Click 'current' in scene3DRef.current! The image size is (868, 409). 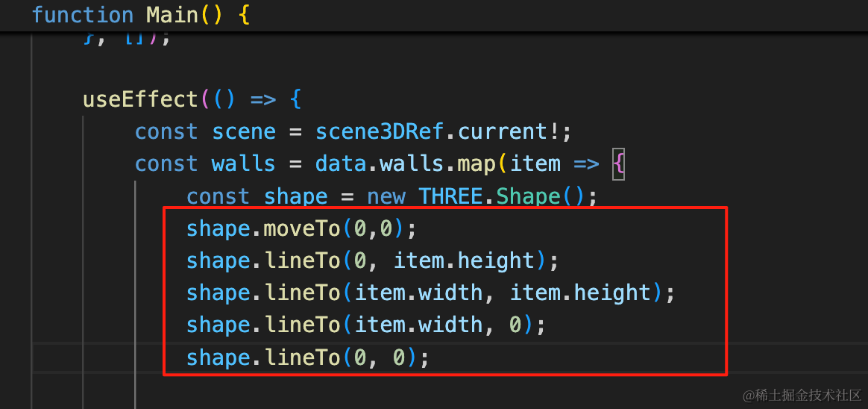click(x=504, y=132)
